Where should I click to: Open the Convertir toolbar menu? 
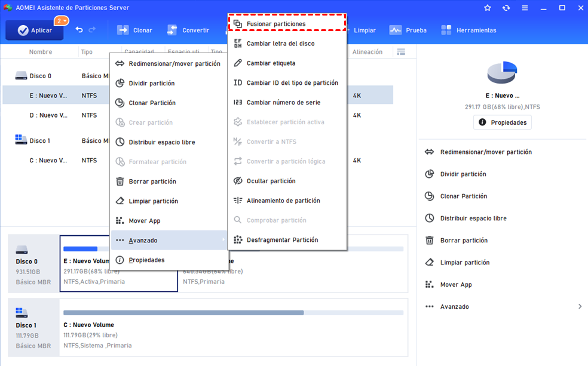point(188,30)
